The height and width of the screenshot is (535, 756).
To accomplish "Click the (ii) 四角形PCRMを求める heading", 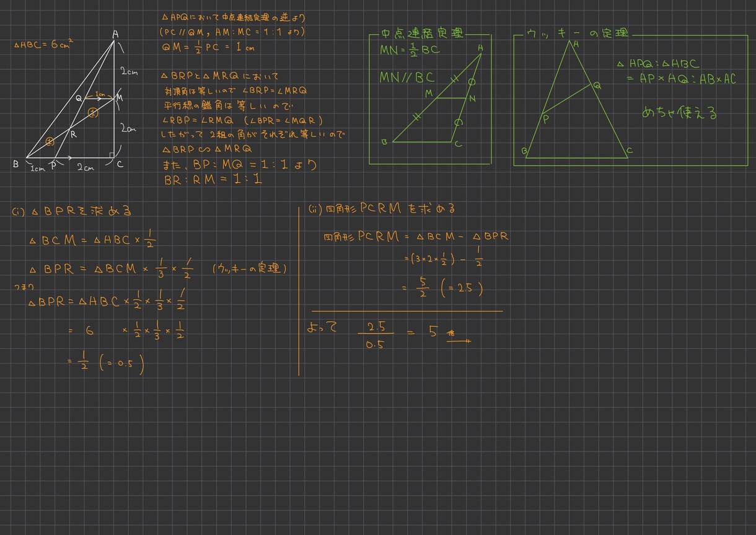I will (x=382, y=210).
